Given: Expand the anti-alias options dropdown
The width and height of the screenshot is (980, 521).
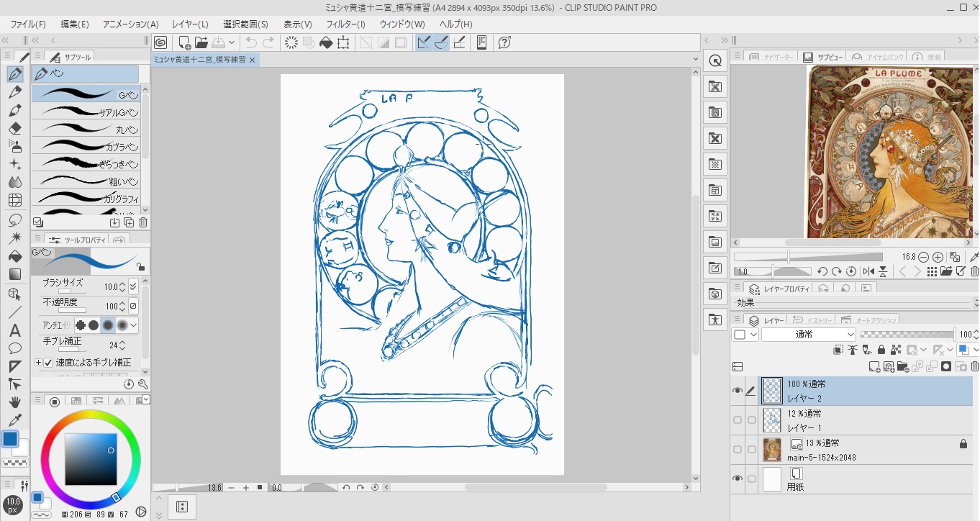Looking at the screenshot, I should (135, 325).
